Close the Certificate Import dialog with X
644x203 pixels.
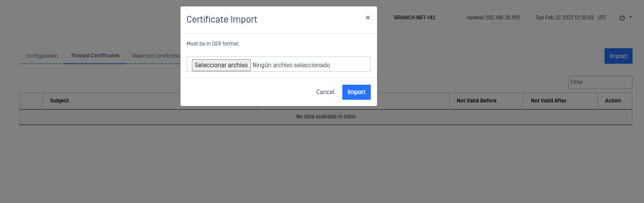click(368, 17)
